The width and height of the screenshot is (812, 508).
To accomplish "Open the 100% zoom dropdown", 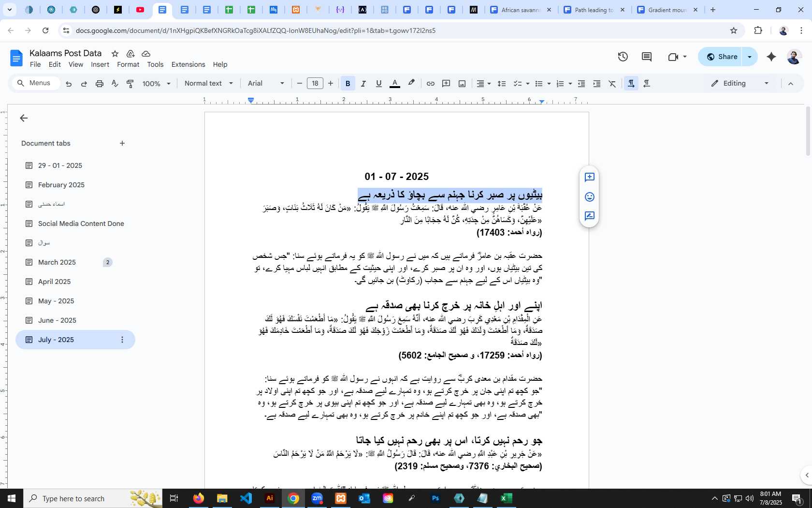I will tap(157, 84).
